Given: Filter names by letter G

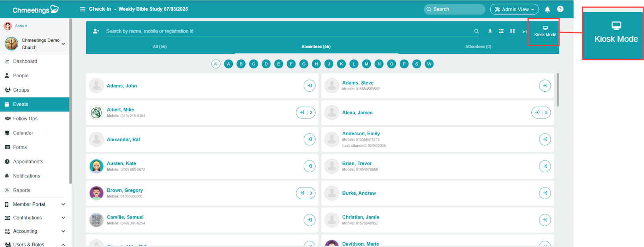Looking at the screenshot, I should (304, 64).
